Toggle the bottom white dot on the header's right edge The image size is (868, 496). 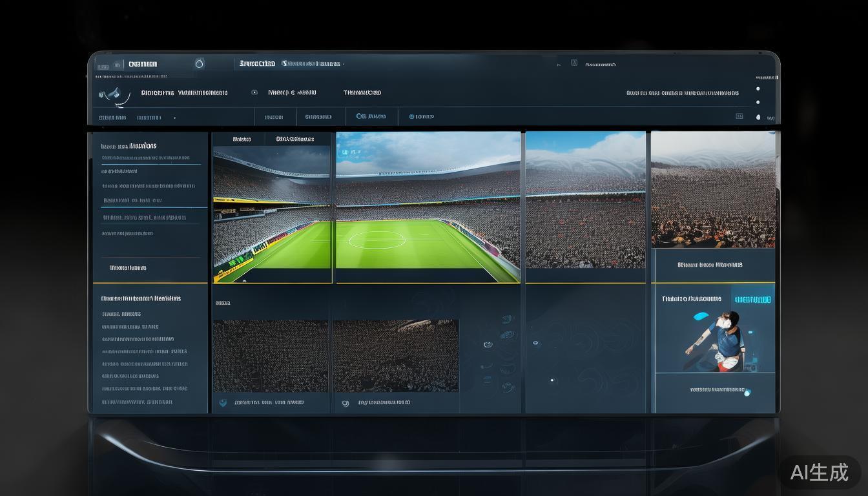(758, 117)
